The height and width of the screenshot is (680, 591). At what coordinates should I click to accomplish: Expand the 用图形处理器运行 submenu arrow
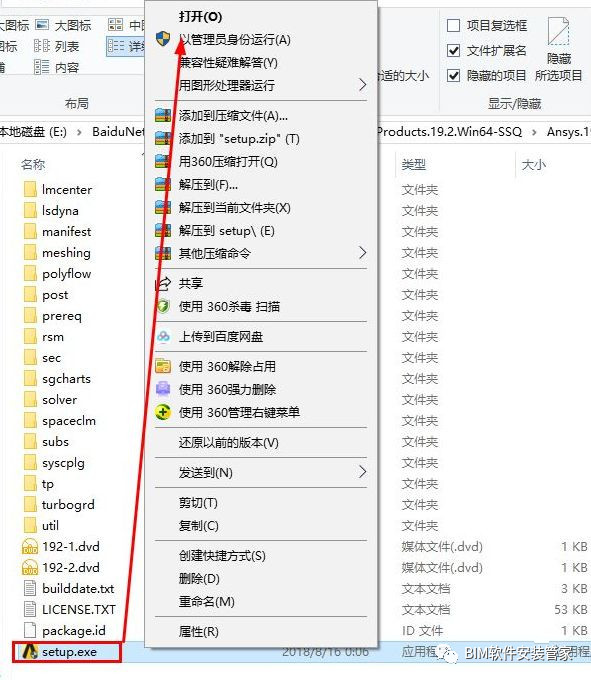click(x=362, y=85)
